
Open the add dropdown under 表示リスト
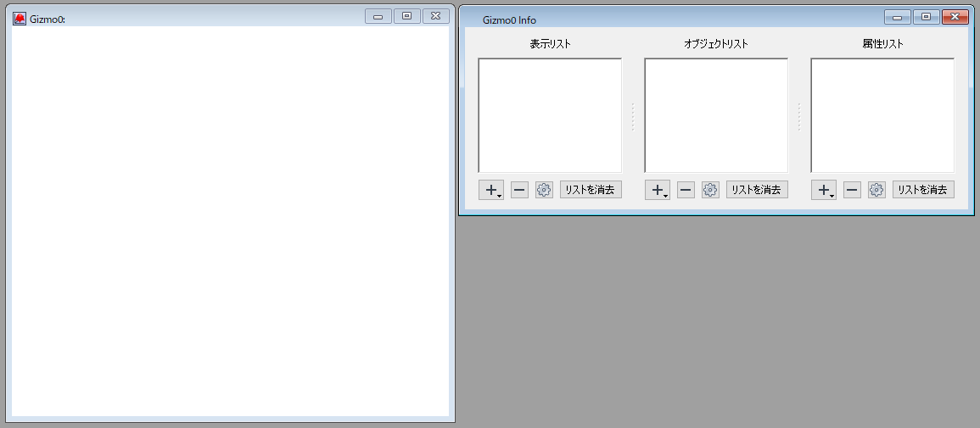(491, 190)
